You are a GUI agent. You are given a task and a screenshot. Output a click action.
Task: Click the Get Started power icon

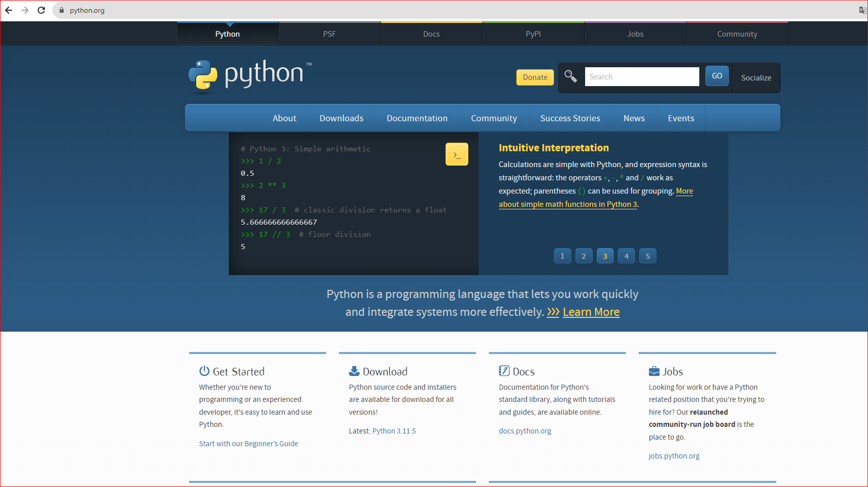(204, 371)
